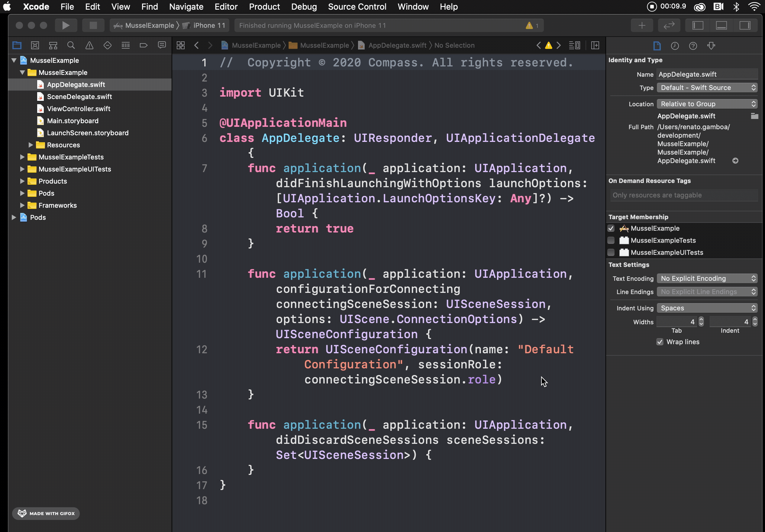The image size is (765, 532).
Task: Show the Issue navigator warning icon
Action: point(89,45)
